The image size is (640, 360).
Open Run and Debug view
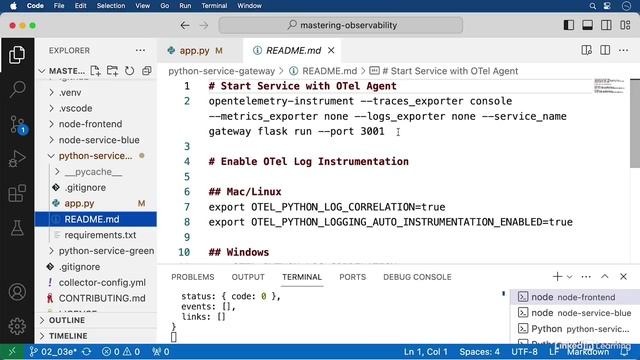click(x=17, y=158)
